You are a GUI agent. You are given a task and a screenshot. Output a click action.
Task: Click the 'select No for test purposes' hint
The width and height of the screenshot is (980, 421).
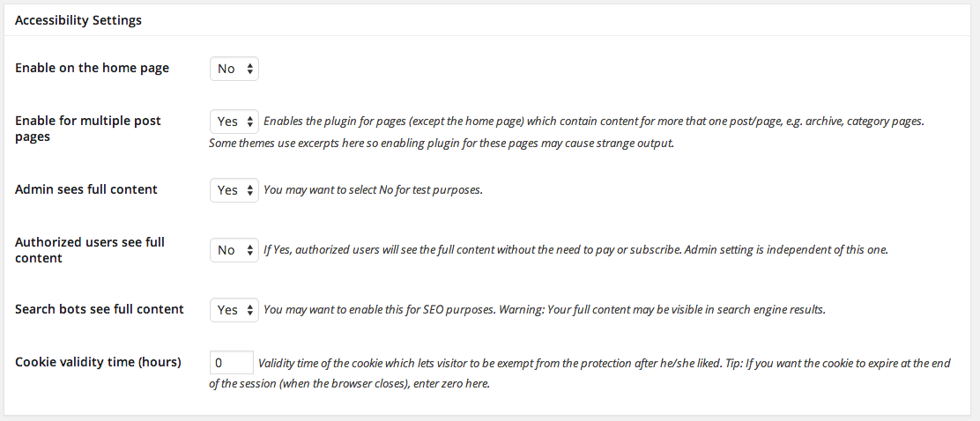pos(373,190)
